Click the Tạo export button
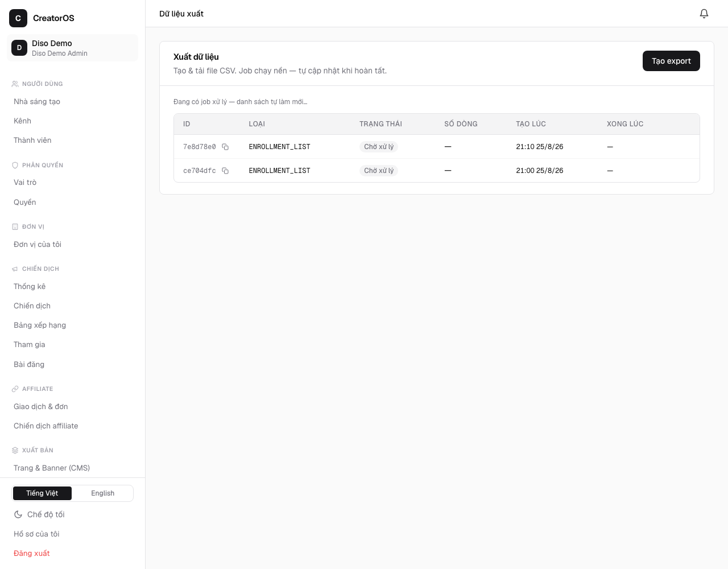This screenshot has width=728, height=569. coord(671,61)
